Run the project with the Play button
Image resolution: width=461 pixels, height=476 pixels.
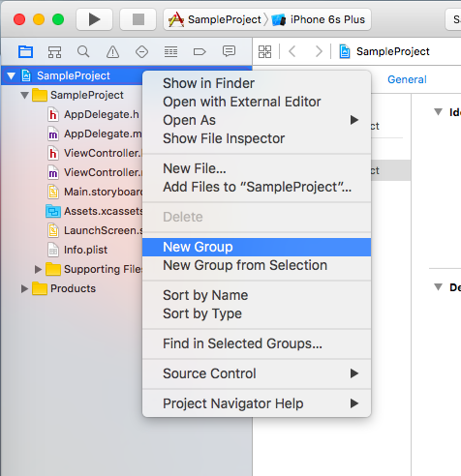coord(94,19)
